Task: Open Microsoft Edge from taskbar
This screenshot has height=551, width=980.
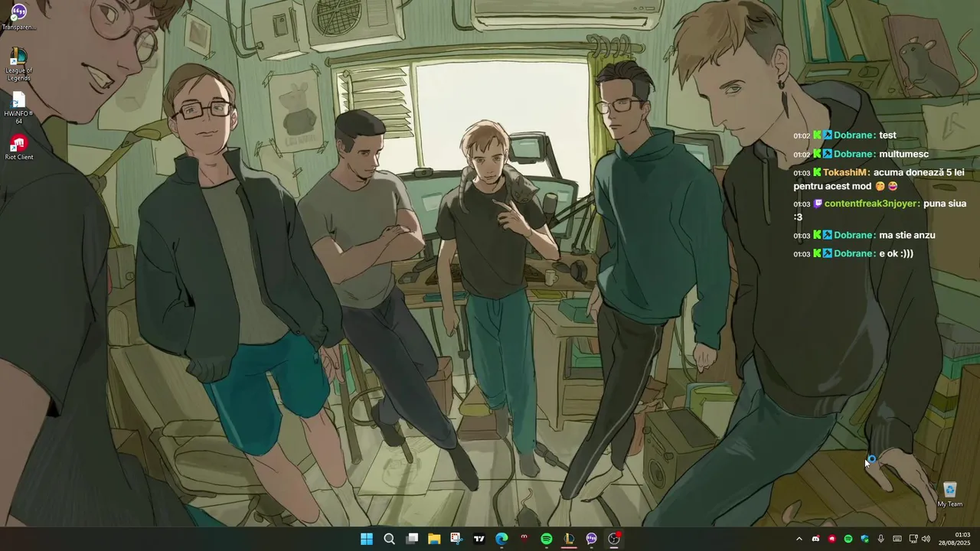Action: (x=501, y=539)
